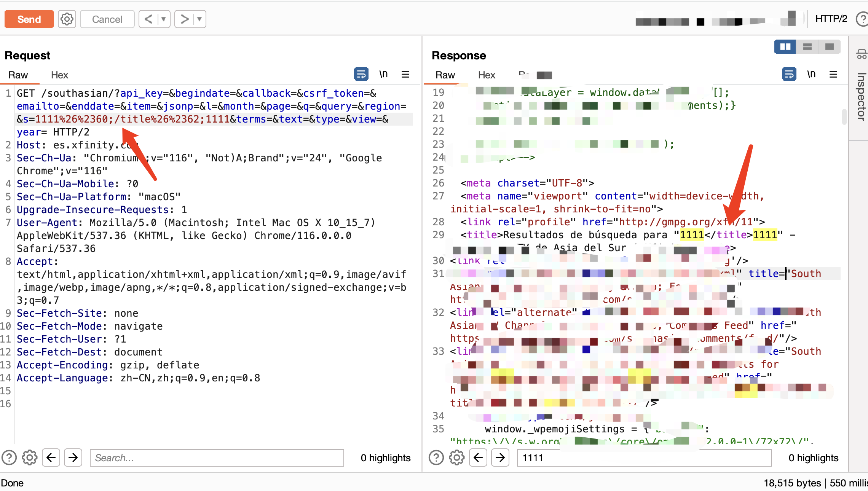
Task: Toggle non-printable characters \n in Request panel
Action: click(x=383, y=74)
